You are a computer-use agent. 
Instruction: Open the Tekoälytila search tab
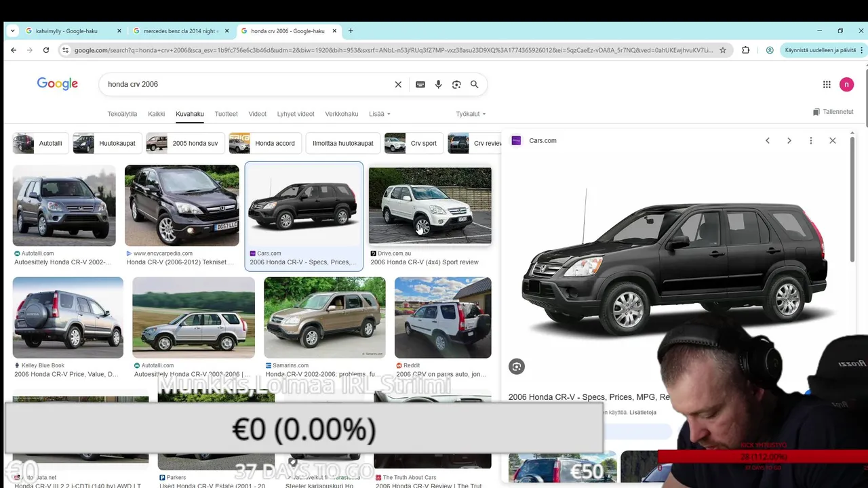[x=122, y=114]
